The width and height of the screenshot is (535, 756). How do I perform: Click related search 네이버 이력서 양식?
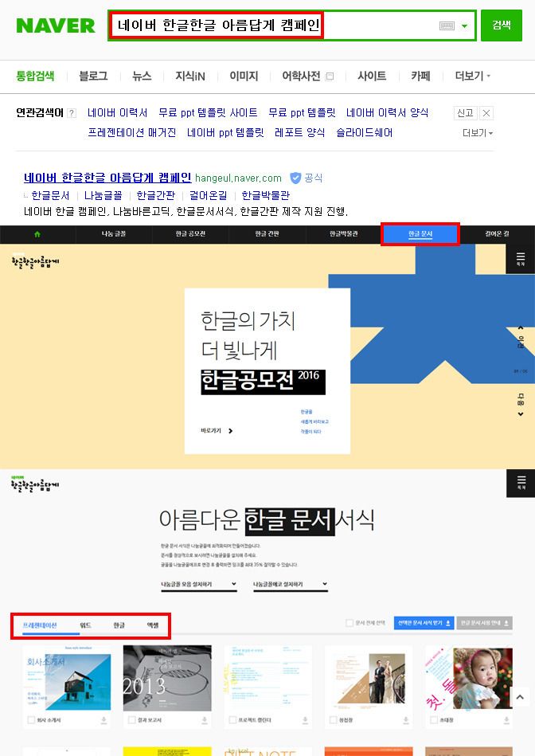click(388, 113)
